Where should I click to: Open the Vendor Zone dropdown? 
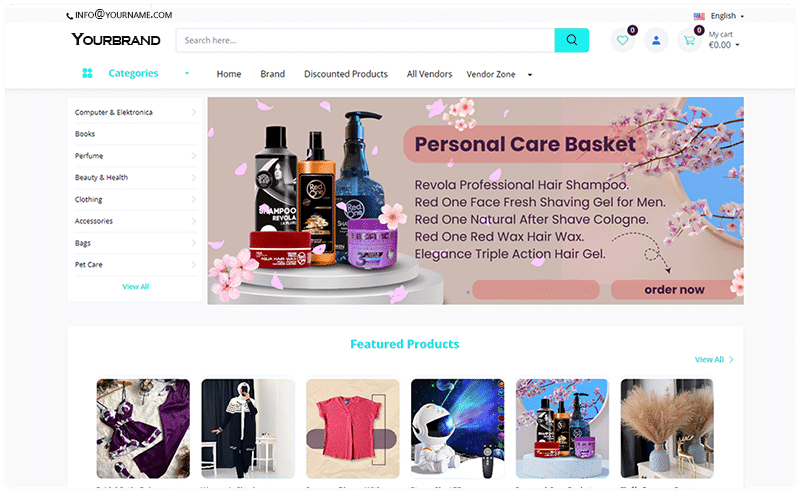[x=530, y=75]
